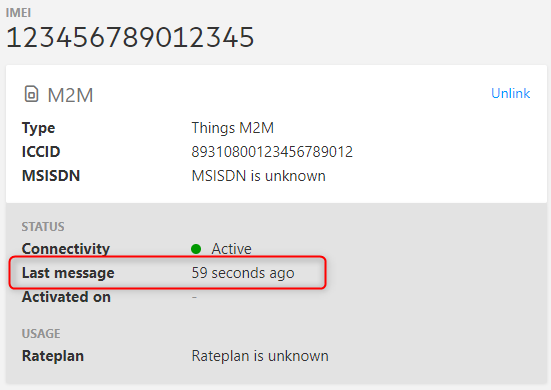Image resolution: width=551 pixels, height=390 pixels.
Task: Click the USAGE section header
Action: pyautogui.click(x=41, y=333)
